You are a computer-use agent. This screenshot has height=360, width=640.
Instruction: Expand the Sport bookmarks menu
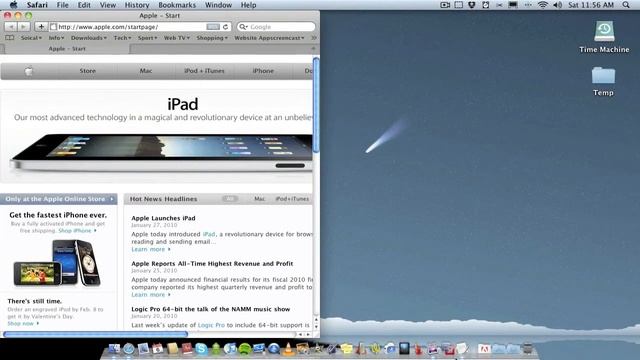(x=147, y=38)
